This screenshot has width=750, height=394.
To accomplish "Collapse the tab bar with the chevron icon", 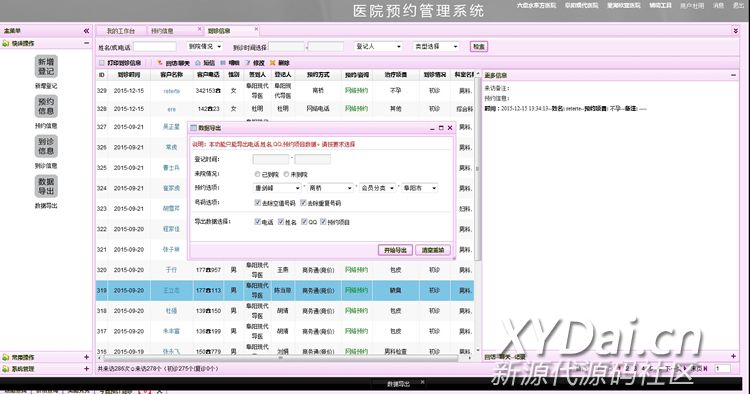I will 736,31.
